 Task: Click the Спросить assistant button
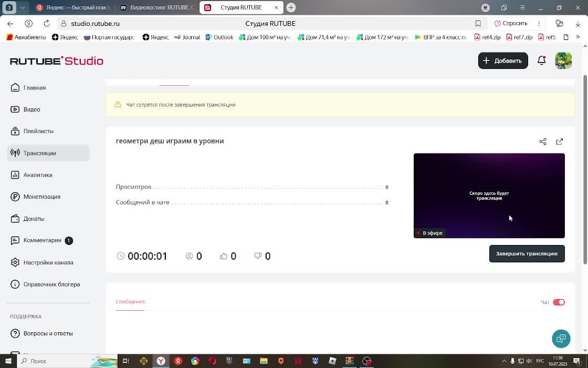click(511, 23)
